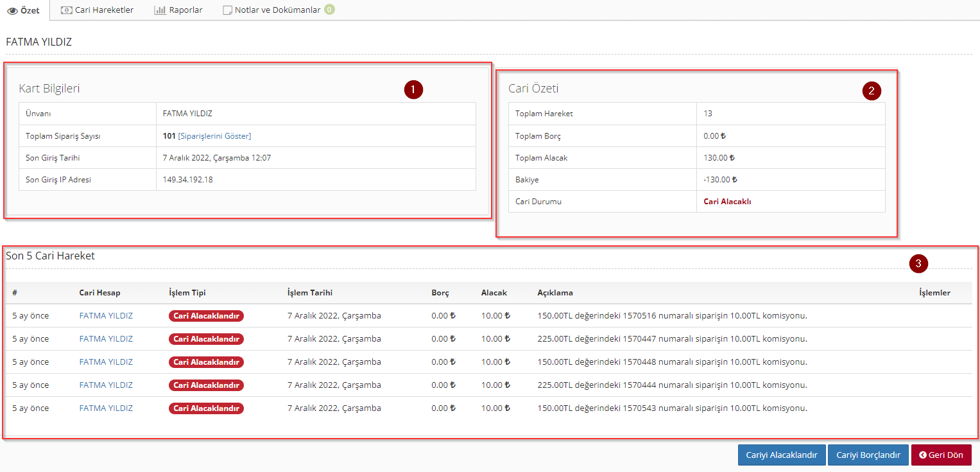Click the back arrow icon in Geri Dön
The height and width of the screenshot is (472, 980).
coord(922,455)
